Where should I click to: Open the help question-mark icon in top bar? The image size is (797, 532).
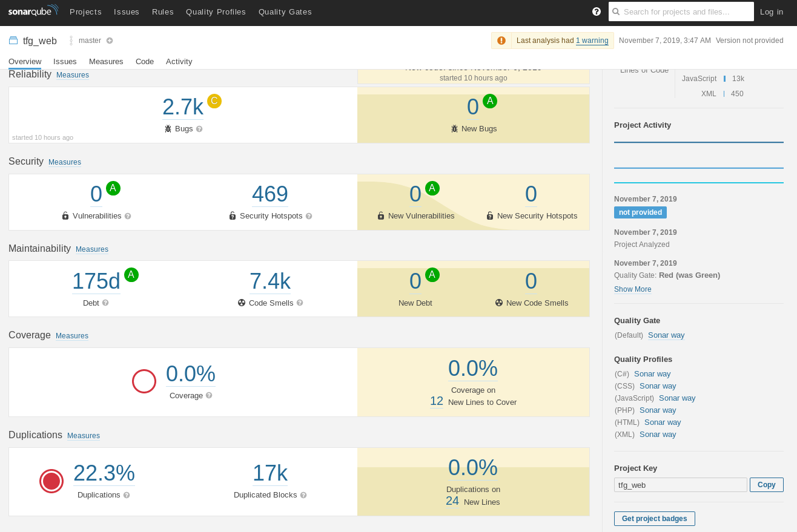coord(597,11)
